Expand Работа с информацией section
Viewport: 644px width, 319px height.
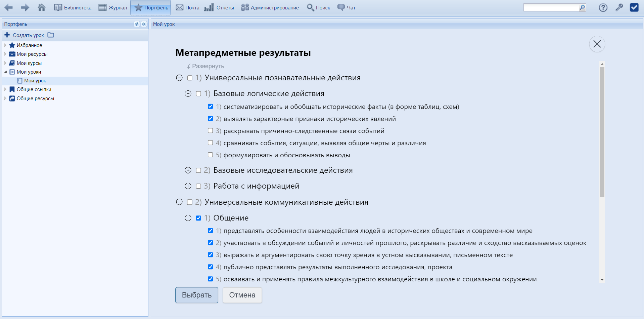(188, 186)
